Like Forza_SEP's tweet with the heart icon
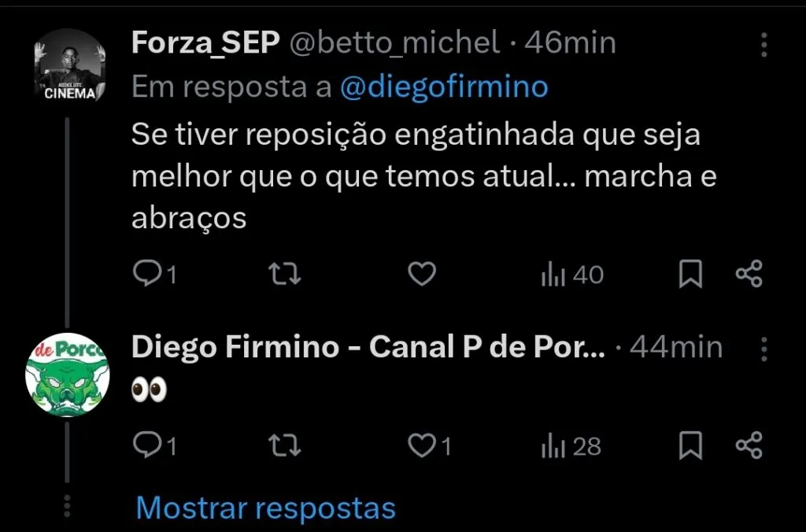Image resolution: width=806 pixels, height=532 pixels. pyautogui.click(x=422, y=273)
